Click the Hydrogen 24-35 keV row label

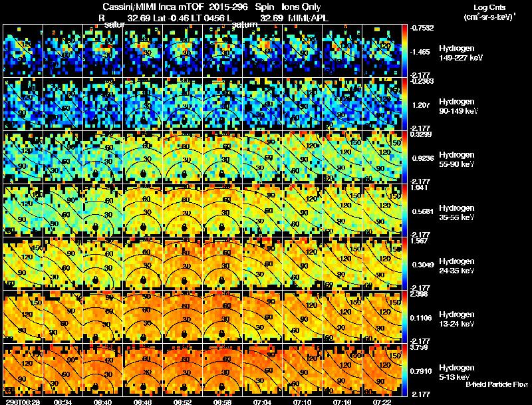click(x=457, y=266)
